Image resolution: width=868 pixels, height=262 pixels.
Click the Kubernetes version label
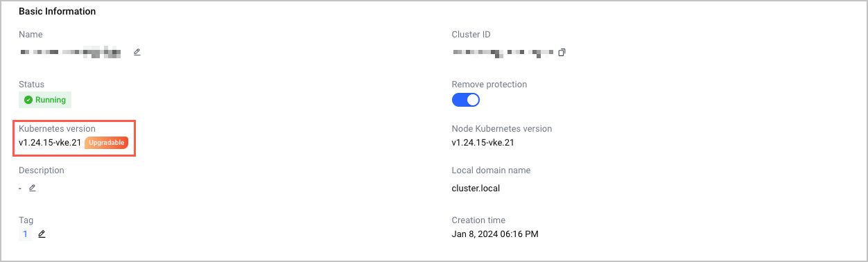tap(58, 129)
